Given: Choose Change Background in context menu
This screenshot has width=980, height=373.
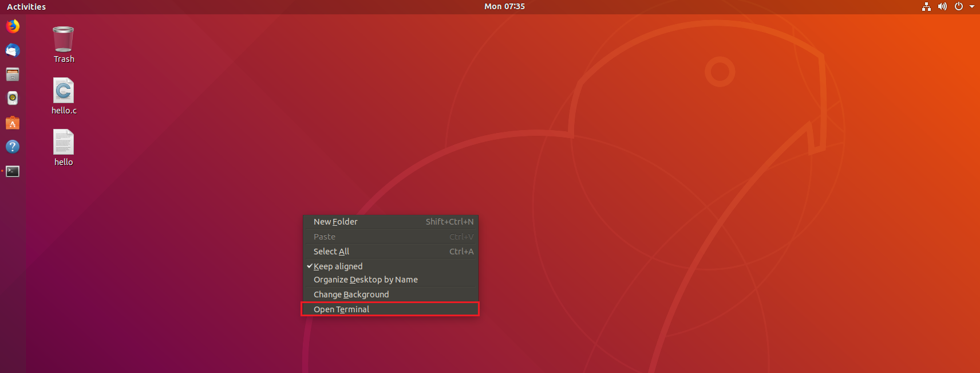Looking at the screenshot, I should (x=390, y=295).
